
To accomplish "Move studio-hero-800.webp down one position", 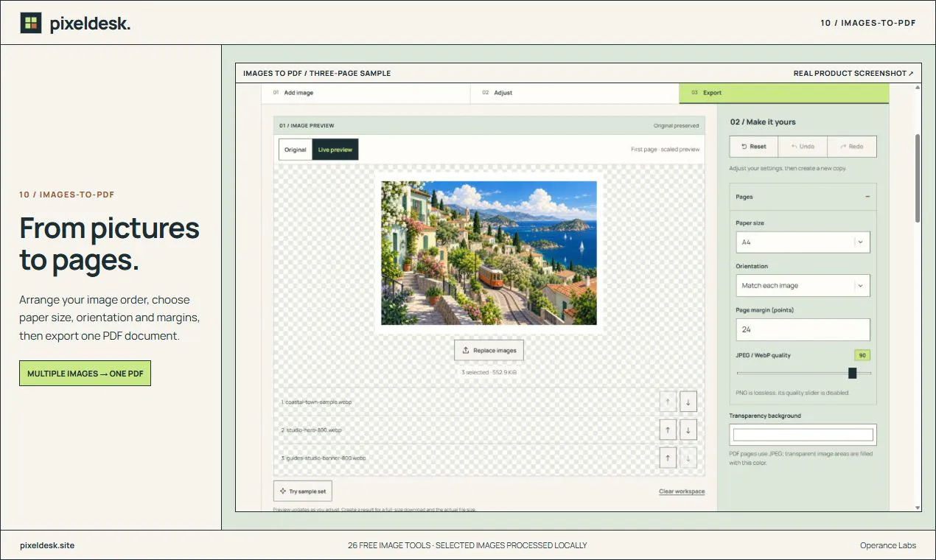I will (688, 430).
